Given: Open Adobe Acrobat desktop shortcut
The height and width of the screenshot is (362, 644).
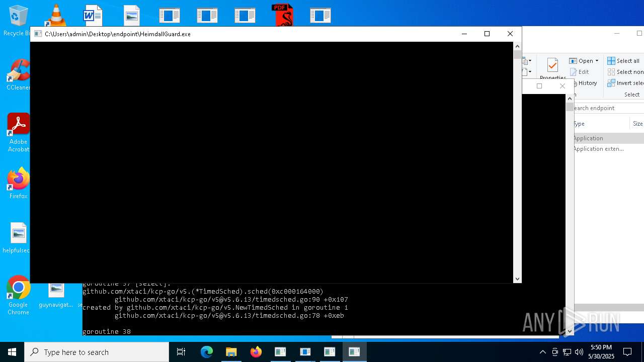Looking at the screenshot, I should click(x=18, y=133).
